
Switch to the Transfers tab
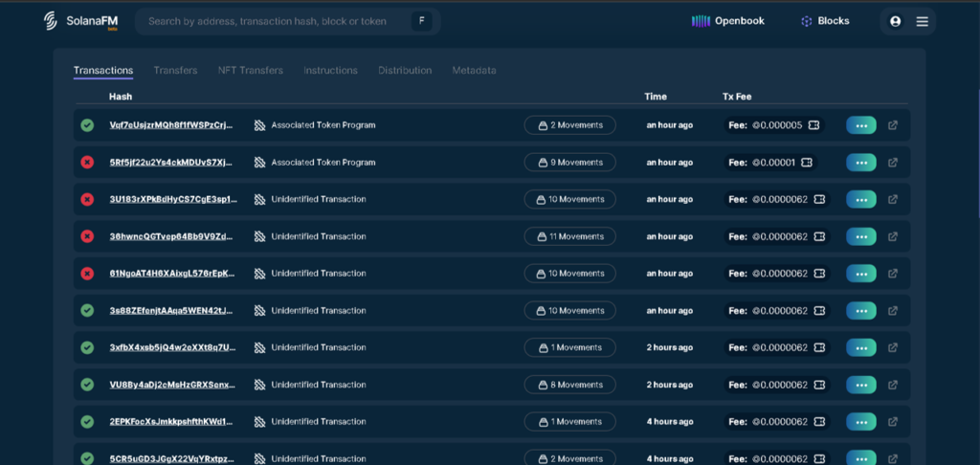(176, 71)
